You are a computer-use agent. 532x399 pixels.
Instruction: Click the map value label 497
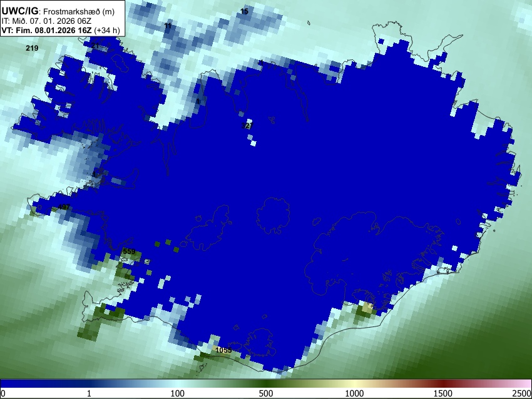click(64, 207)
